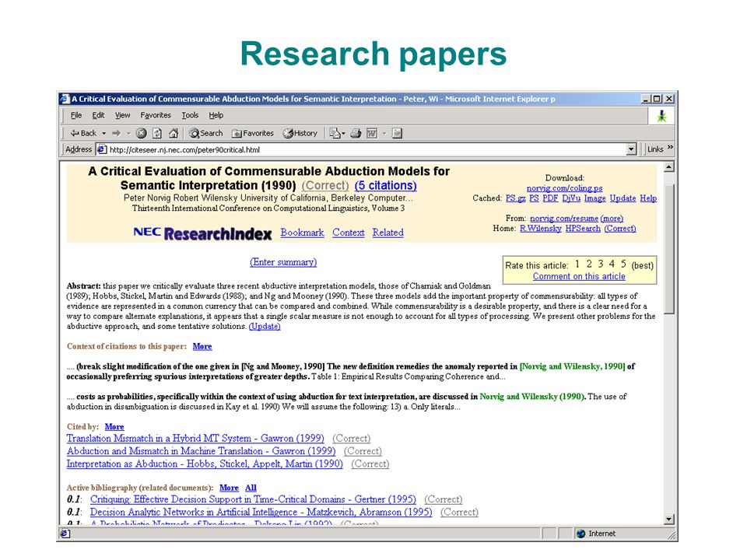Open Critiquing: Effective Decision Support link
This screenshot has height=560, width=747.
(x=253, y=499)
